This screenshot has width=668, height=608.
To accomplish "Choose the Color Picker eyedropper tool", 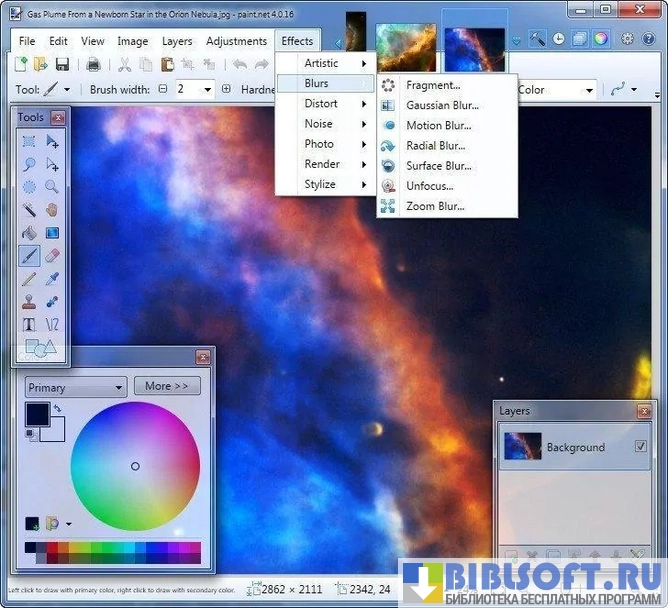I will (x=52, y=279).
